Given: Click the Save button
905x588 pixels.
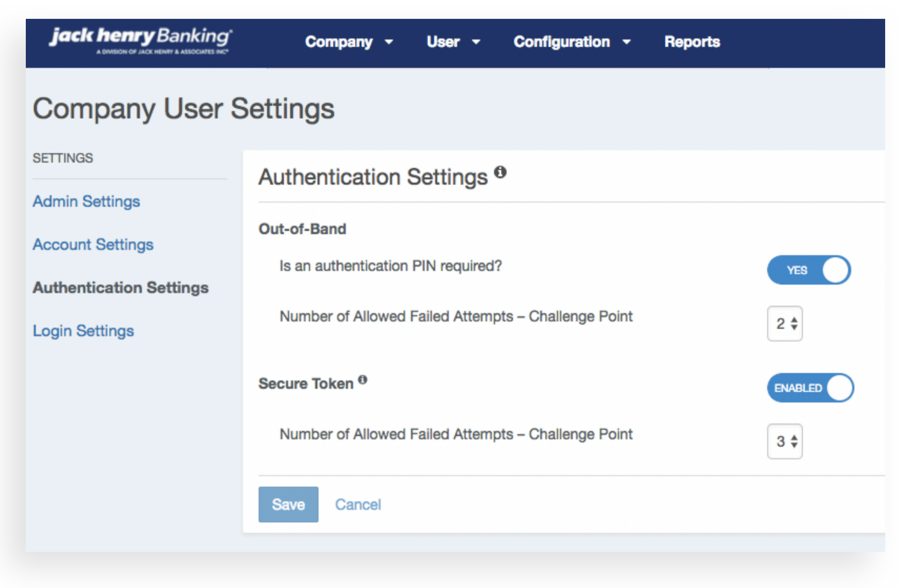Looking at the screenshot, I should click(288, 504).
